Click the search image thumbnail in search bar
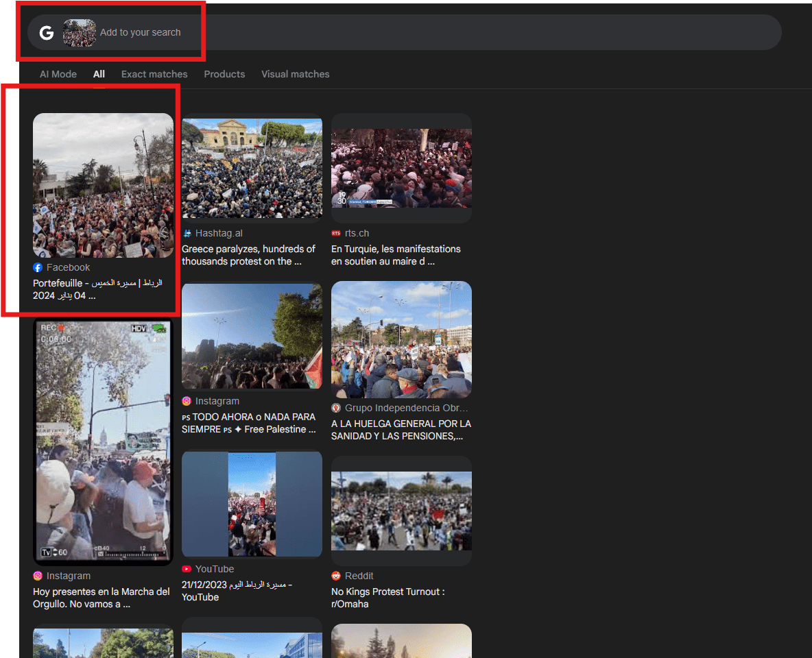812x658 pixels. [80, 33]
